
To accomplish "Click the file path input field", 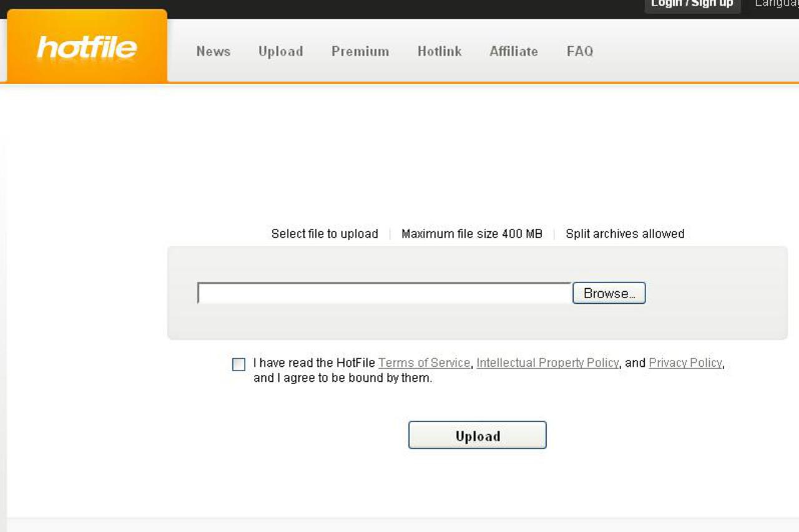I will [x=384, y=293].
